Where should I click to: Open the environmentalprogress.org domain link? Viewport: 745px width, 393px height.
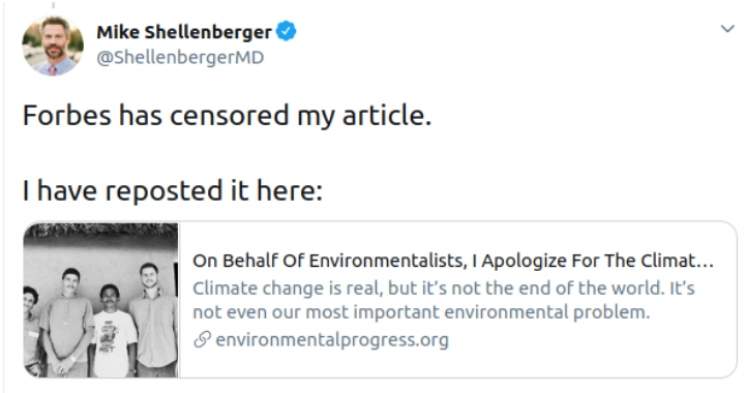point(332,340)
